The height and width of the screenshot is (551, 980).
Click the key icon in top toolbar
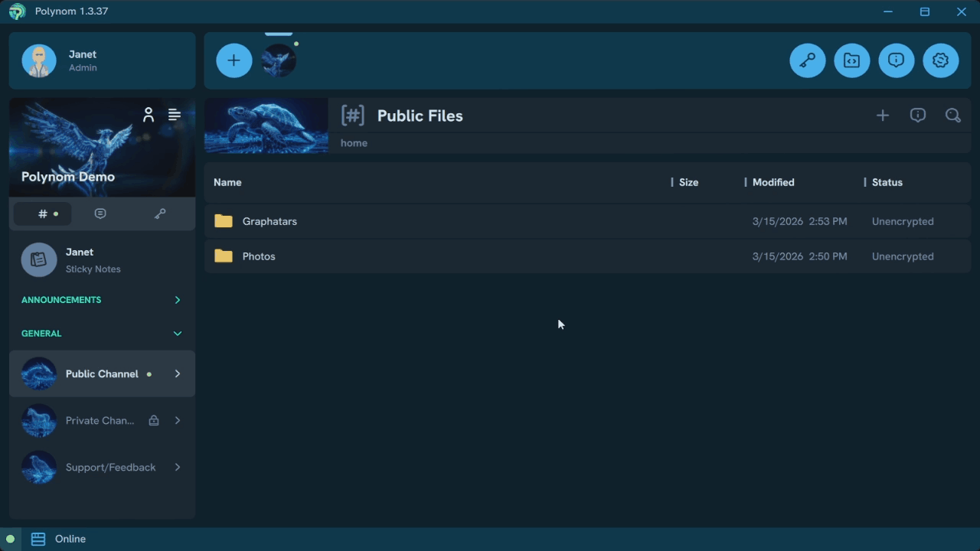point(808,60)
